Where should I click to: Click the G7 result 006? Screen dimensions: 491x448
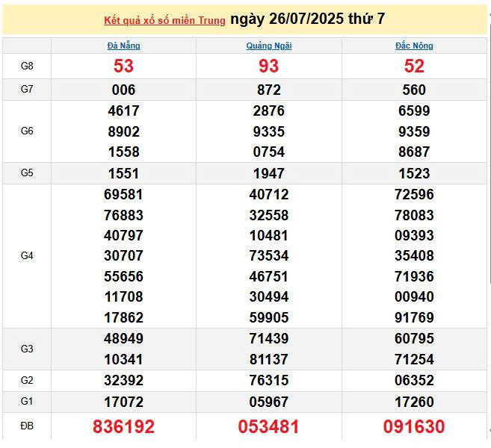pos(124,90)
